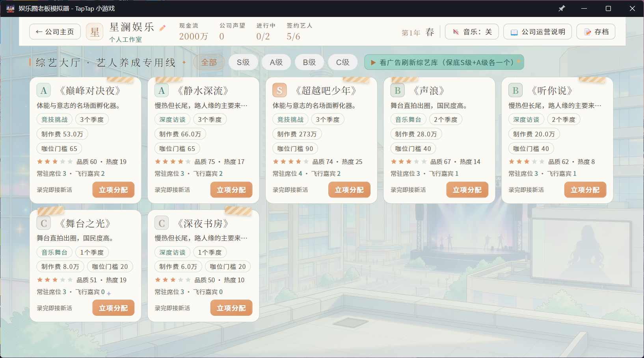644x358 pixels.
Task: Click the 签约艺人 5/6 counter
Action: pos(294,36)
